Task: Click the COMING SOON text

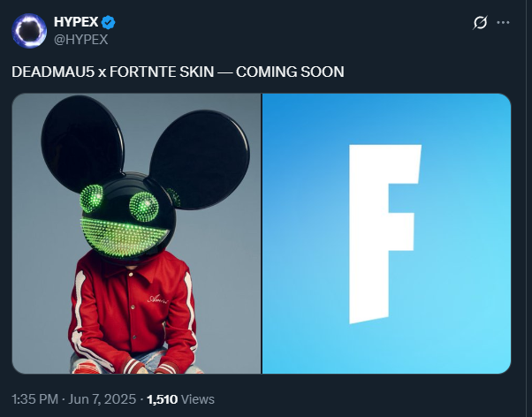Action: click(290, 72)
